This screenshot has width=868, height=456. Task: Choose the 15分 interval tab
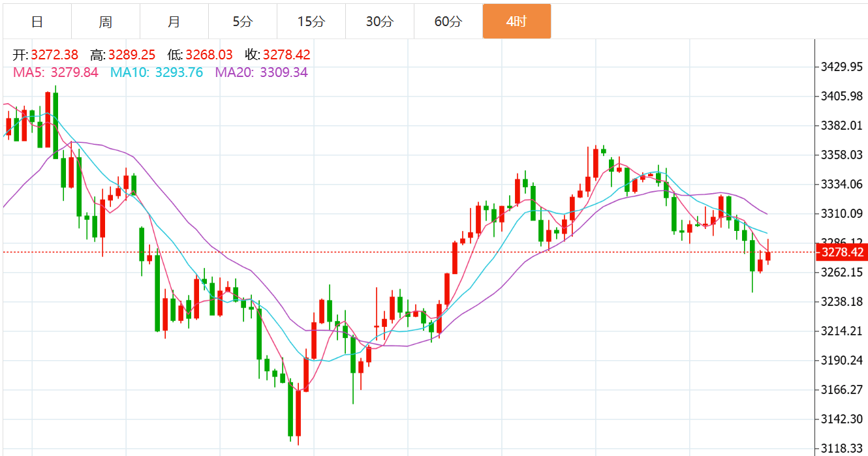(311, 22)
